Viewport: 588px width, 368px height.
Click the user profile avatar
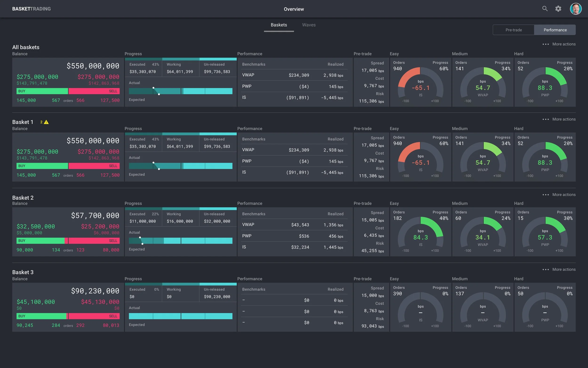click(575, 9)
